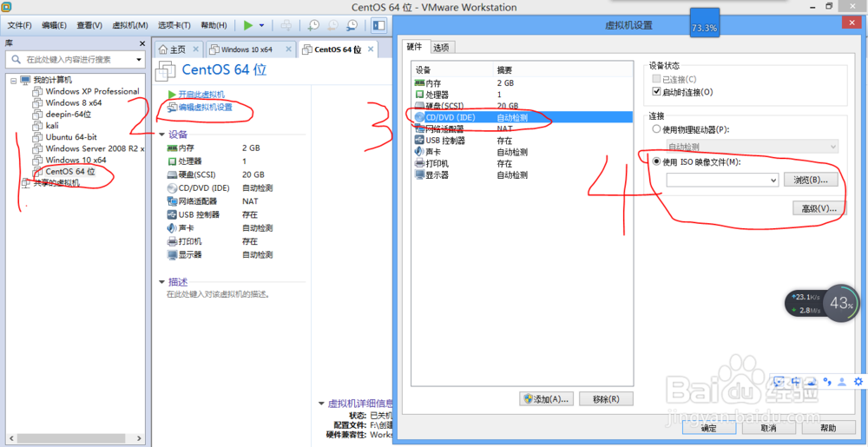Open the 文件(F) menu
This screenshot has height=447, width=868.
click(x=19, y=25)
